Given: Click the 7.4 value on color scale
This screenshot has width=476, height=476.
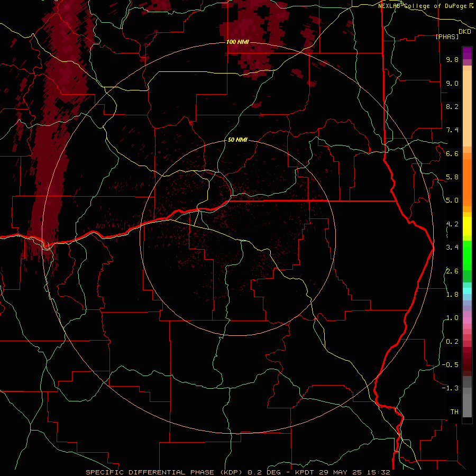Looking at the screenshot, I should [452, 130].
